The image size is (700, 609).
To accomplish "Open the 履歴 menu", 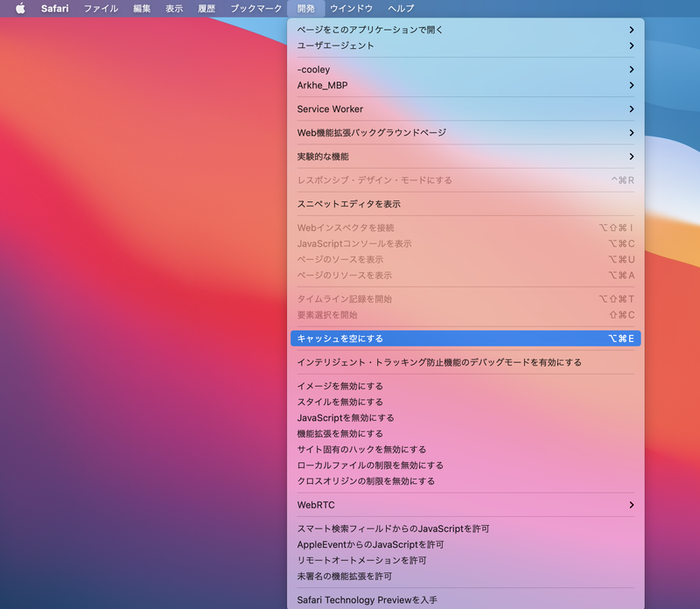I will tap(206, 9).
